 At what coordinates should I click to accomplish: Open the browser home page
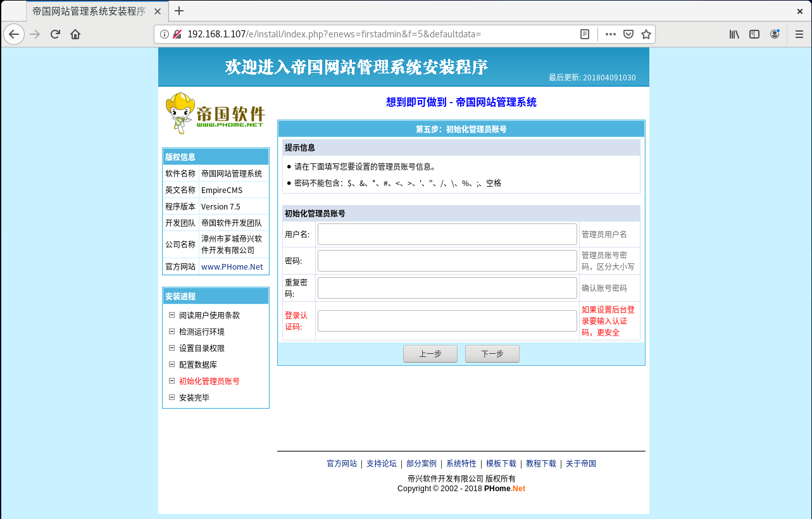pyautogui.click(x=75, y=34)
